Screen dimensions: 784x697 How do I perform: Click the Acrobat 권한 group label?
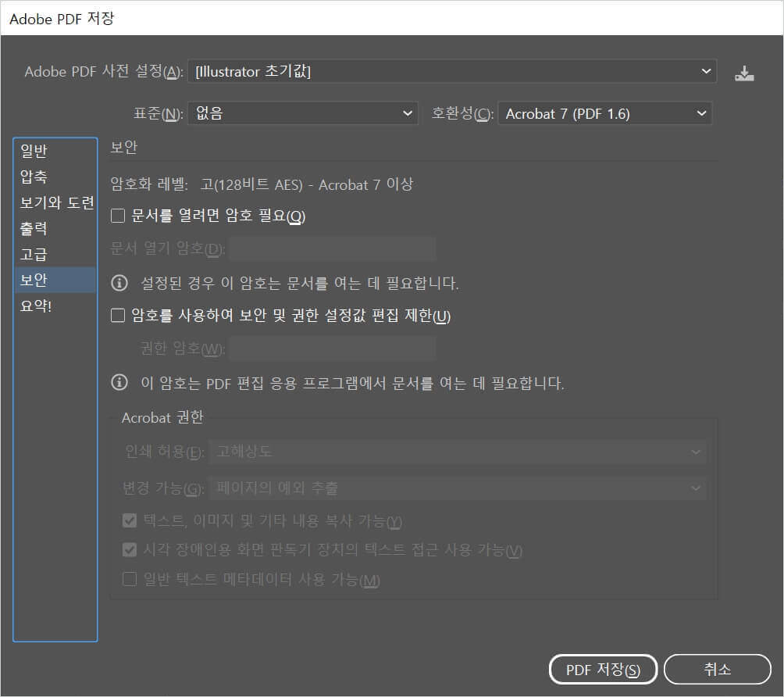[162, 417]
